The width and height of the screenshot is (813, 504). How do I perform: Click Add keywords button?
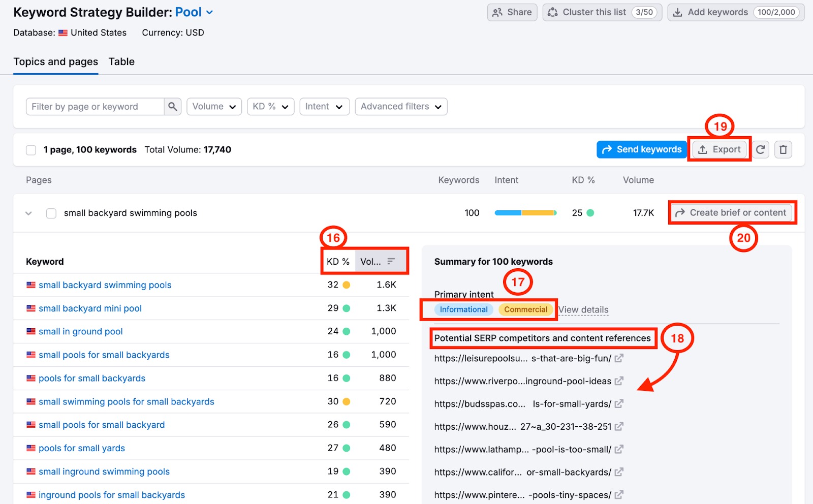[736, 12]
